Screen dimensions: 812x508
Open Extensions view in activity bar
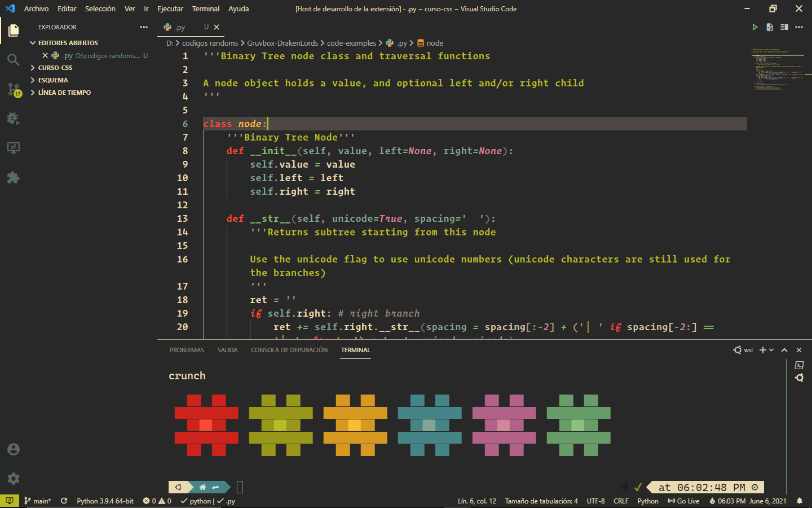14,178
